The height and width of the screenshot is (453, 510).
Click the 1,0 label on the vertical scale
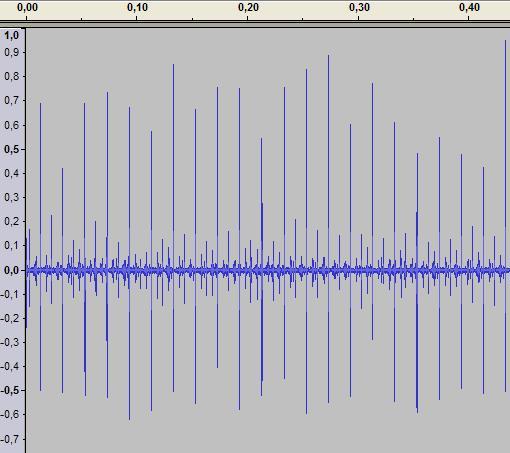[x=12, y=35]
